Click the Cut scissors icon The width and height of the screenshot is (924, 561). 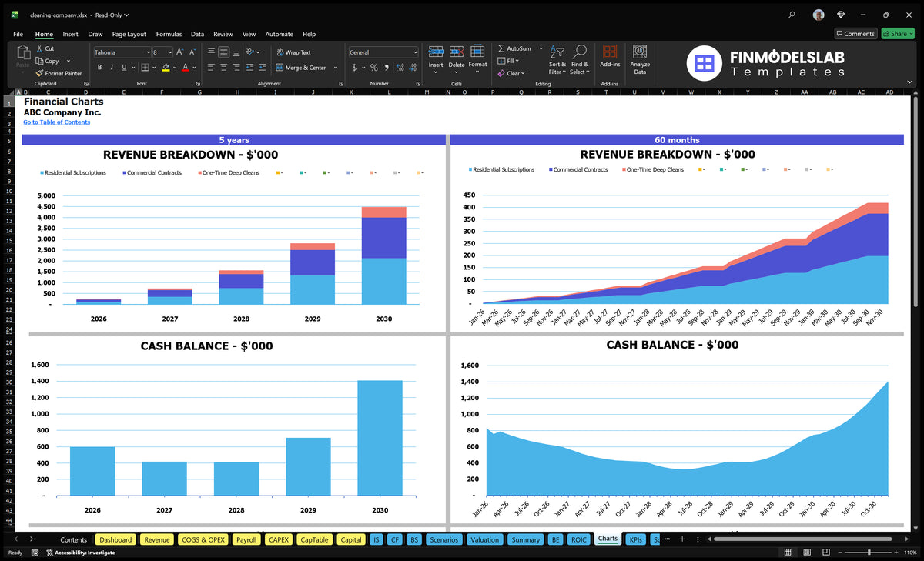[38, 48]
